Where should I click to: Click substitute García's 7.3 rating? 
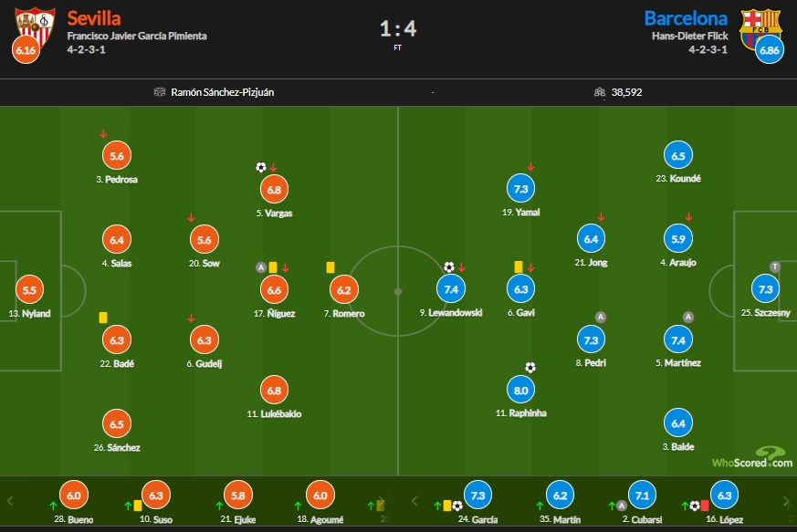click(477, 495)
